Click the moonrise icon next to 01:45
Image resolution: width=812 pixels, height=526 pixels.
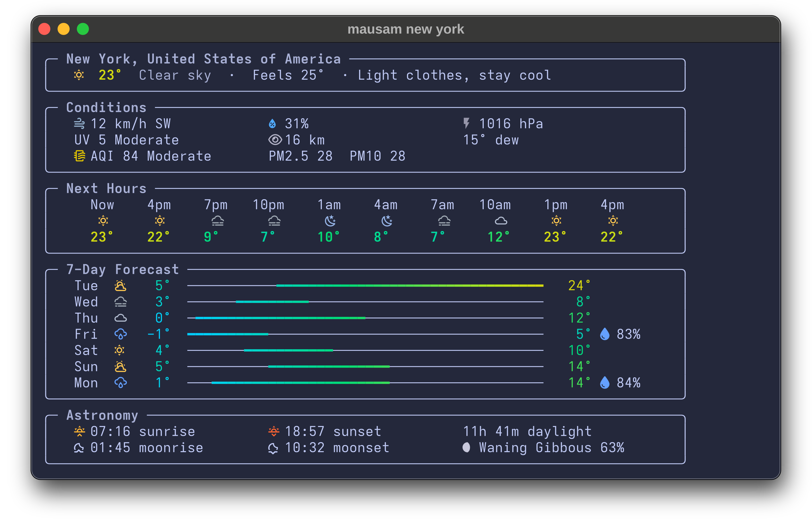[79, 448]
